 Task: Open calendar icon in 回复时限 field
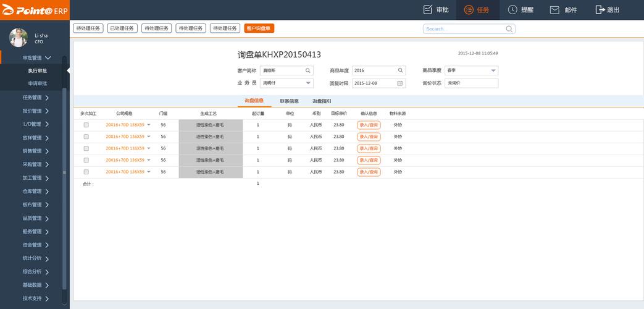coord(400,83)
